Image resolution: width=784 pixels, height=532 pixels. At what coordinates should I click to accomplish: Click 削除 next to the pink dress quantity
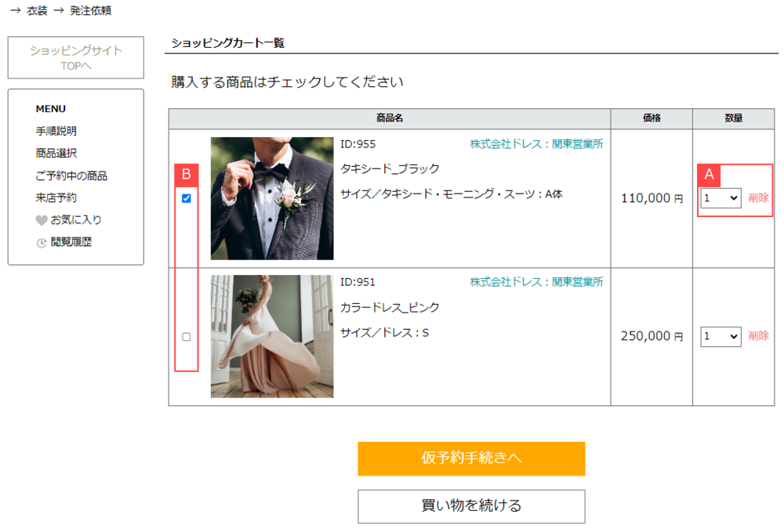757,337
